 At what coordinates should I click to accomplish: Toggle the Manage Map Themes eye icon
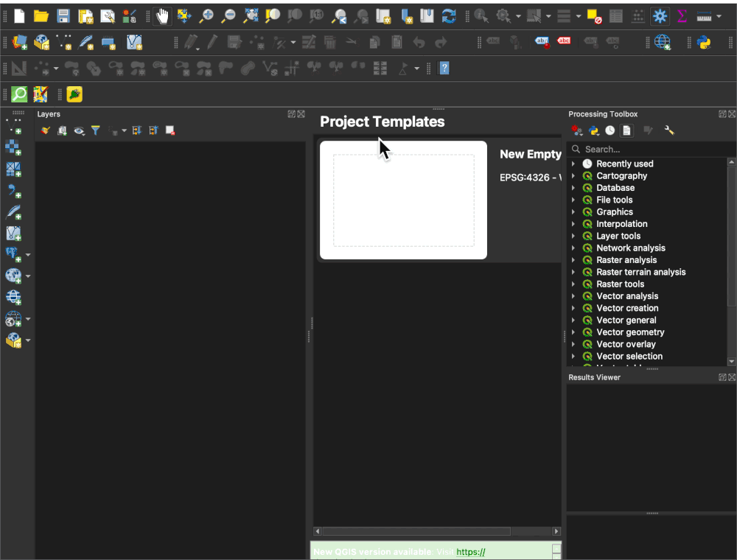tap(79, 130)
